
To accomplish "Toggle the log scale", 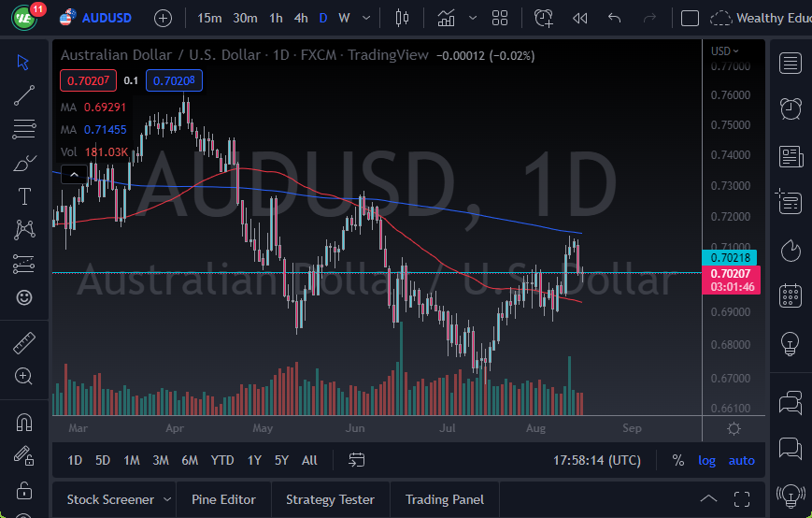I will pos(706,460).
